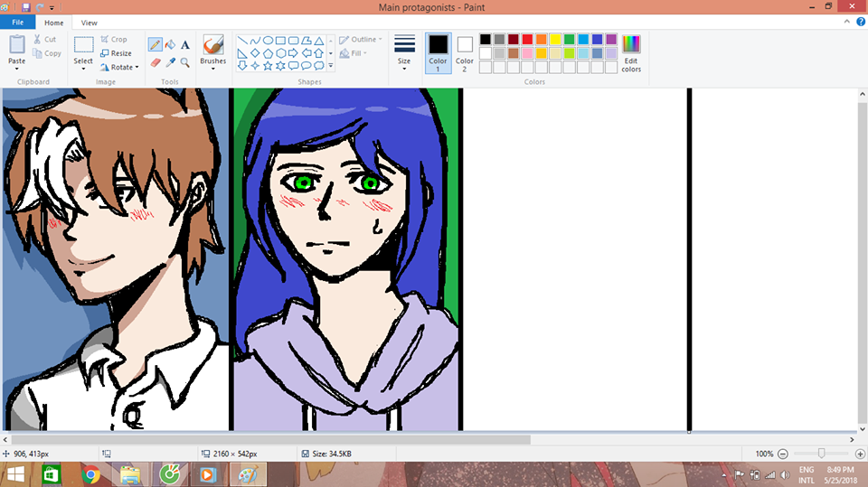This screenshot has height=487, width=868.
Task: Choose the five-point star shape
Action: [x=268, y=65]
